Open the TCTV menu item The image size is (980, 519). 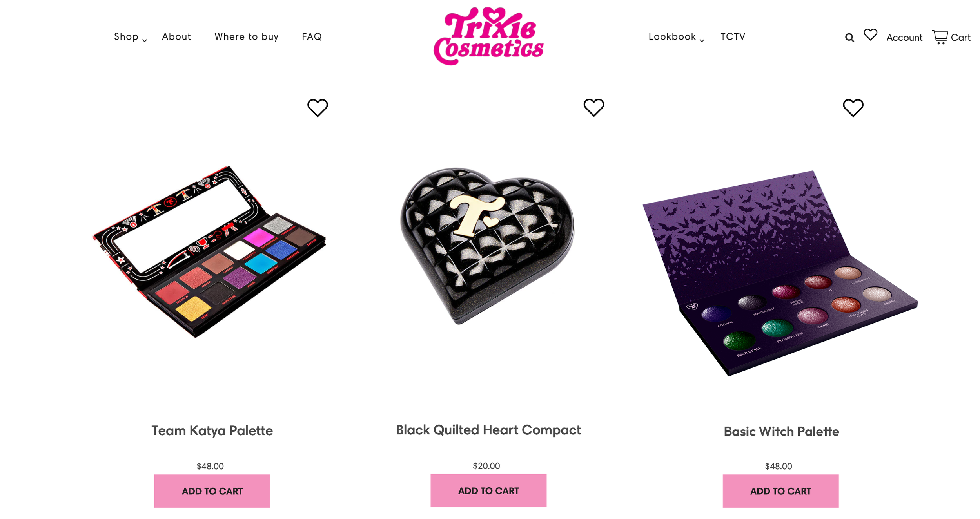[733, 36]
